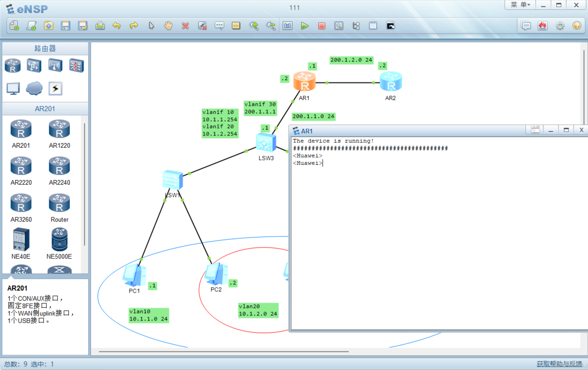Select the pointer cursor tool
The width and height of the screenshot is (588, 370).
[151, 26]
